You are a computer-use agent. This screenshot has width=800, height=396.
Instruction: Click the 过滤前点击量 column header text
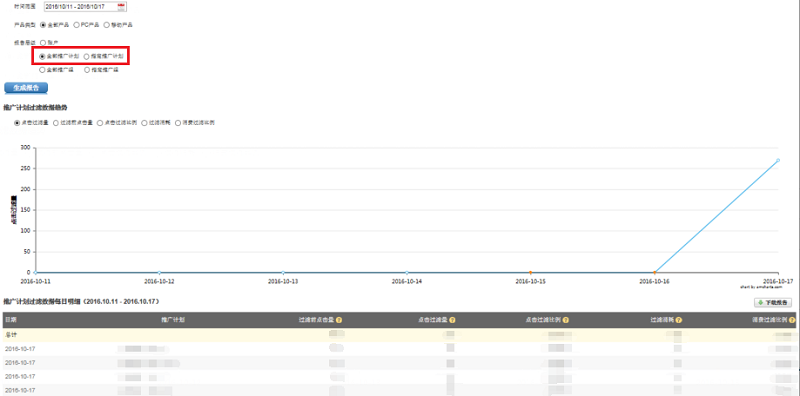[316, 320]
